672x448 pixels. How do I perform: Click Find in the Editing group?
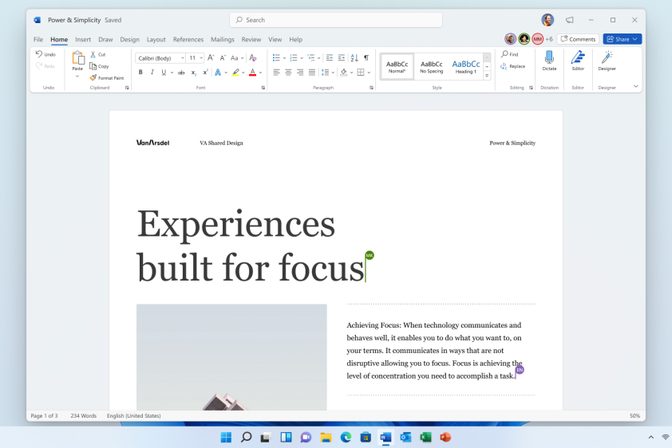pos(510,54)
